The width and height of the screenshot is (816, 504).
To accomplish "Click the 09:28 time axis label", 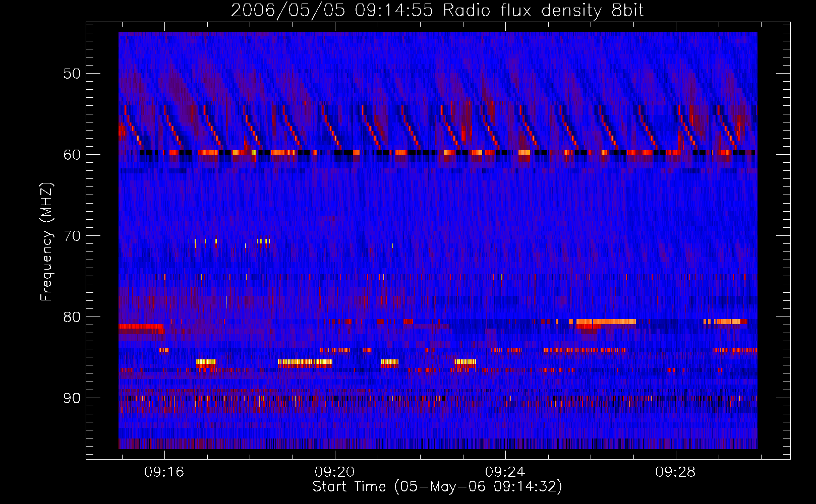I will point(675,472).
